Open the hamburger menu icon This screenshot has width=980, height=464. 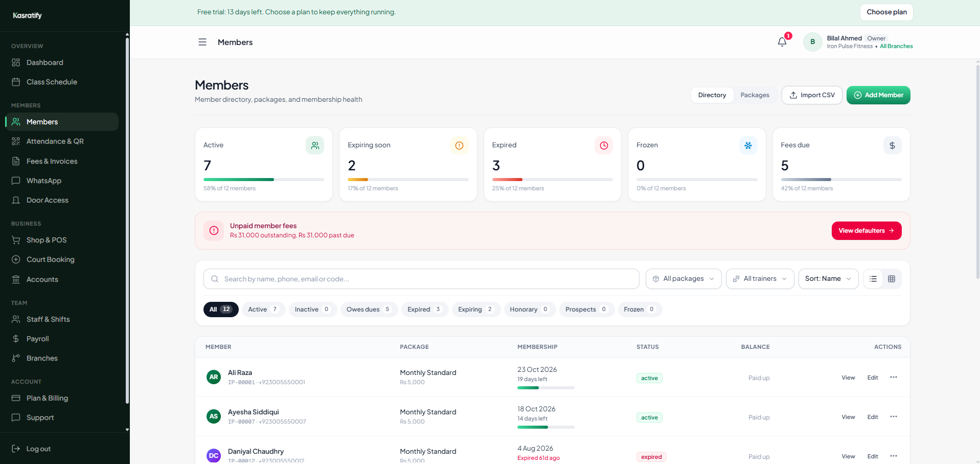coord(202,42)
